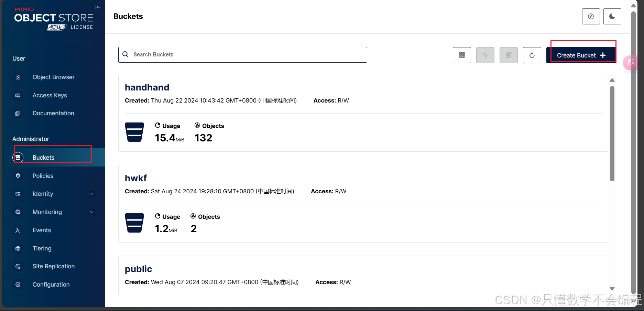
Task: Click the Events lambda icon
Action: 18,230
